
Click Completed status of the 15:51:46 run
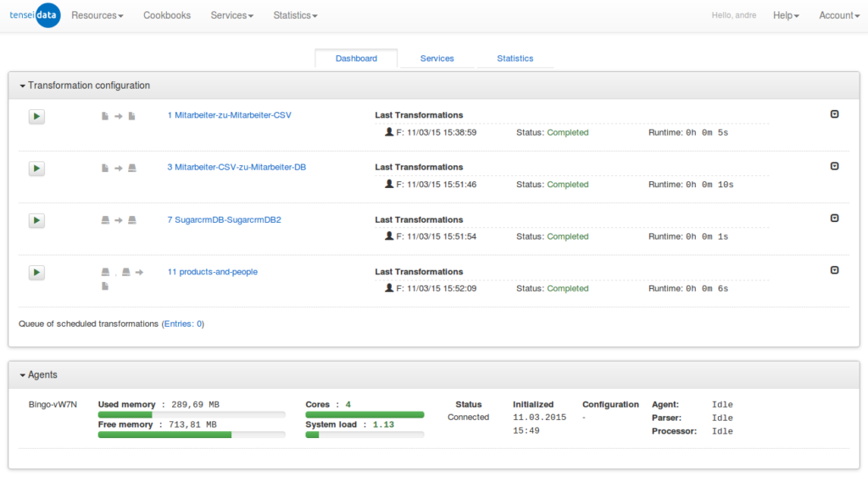pyautogui.click(x=568, y=184)
